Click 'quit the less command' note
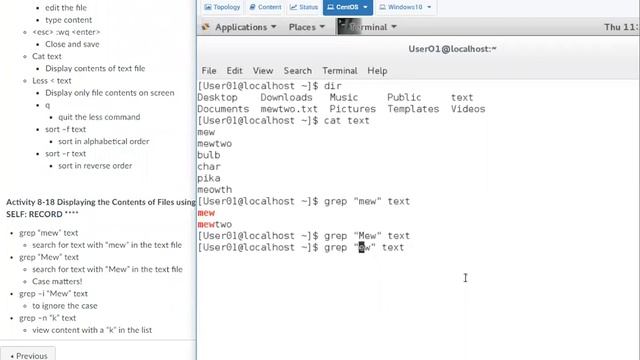 (99, 117)
